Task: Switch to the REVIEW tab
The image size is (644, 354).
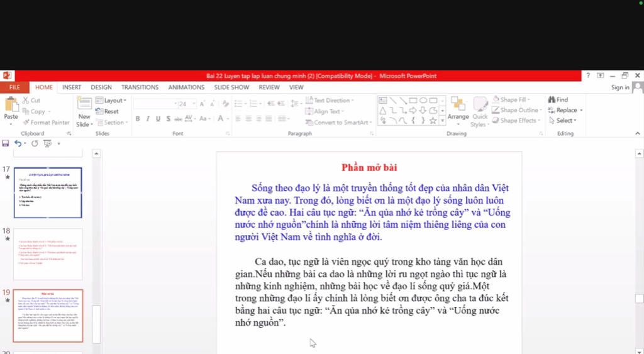Action: coord(269,87)
